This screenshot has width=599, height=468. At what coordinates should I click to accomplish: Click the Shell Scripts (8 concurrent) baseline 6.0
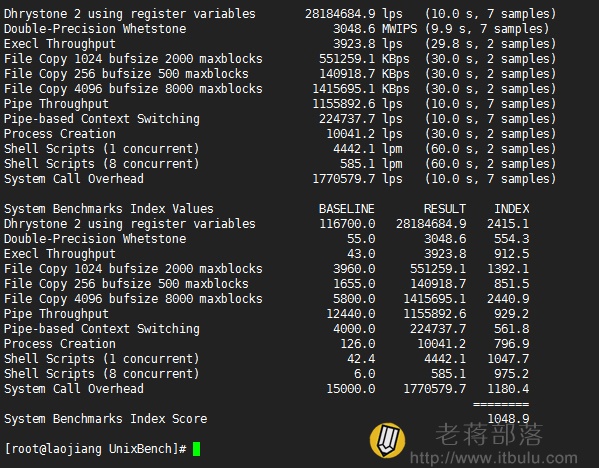coord(364,374)
